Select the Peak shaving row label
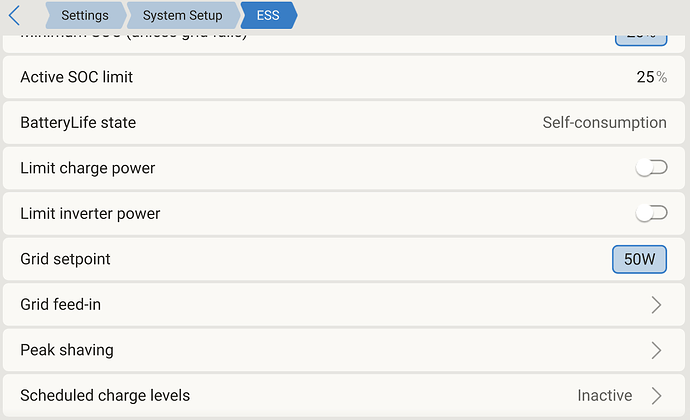This screenshot has height=420, width=690. pyautogui.click(x=67, y=350)
